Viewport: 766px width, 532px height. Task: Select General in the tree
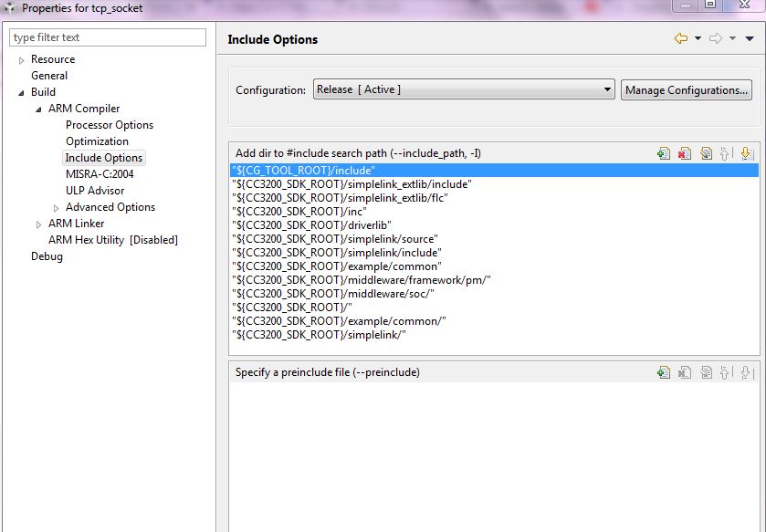tap(49, 76)
